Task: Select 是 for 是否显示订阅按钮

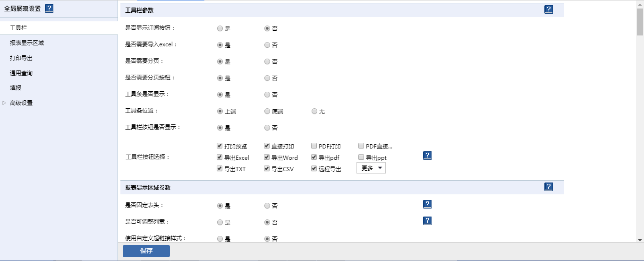Action: coord(220,28)
